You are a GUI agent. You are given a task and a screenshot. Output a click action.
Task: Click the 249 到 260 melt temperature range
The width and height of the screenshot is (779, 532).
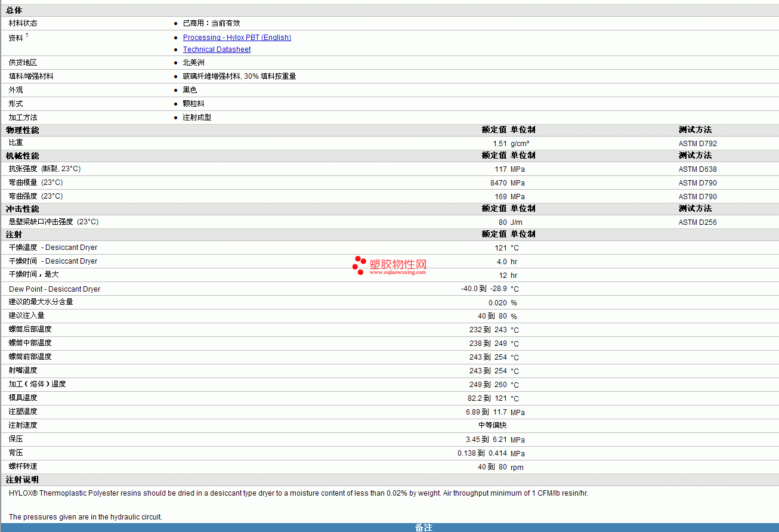[x=488, y=385]
